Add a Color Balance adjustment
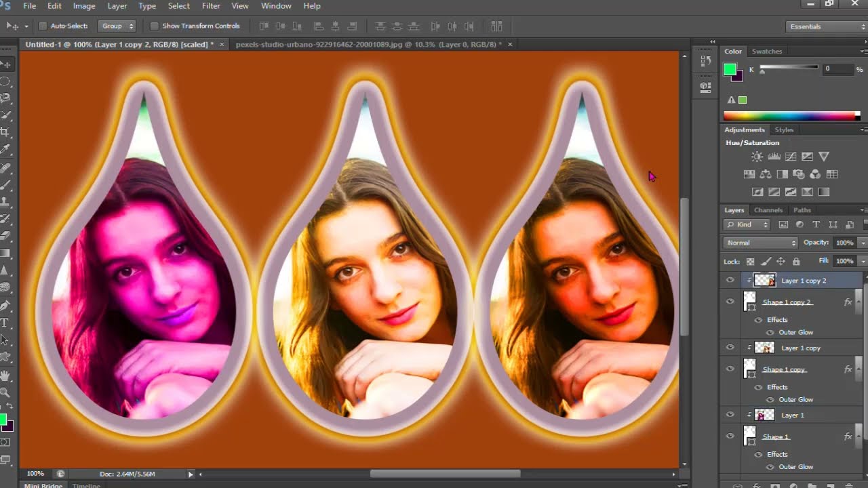Viewport: 868px width, 488px height. (x=766, y=174)
